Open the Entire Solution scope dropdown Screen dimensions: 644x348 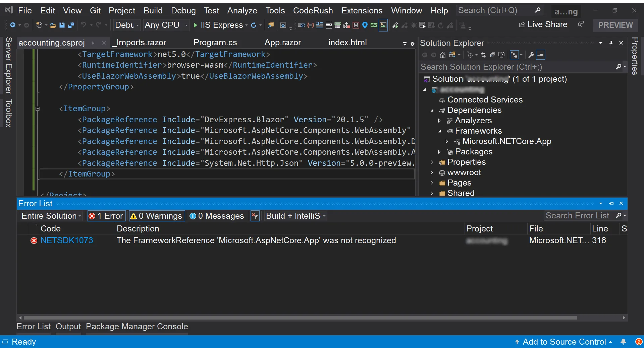point(51,216)
